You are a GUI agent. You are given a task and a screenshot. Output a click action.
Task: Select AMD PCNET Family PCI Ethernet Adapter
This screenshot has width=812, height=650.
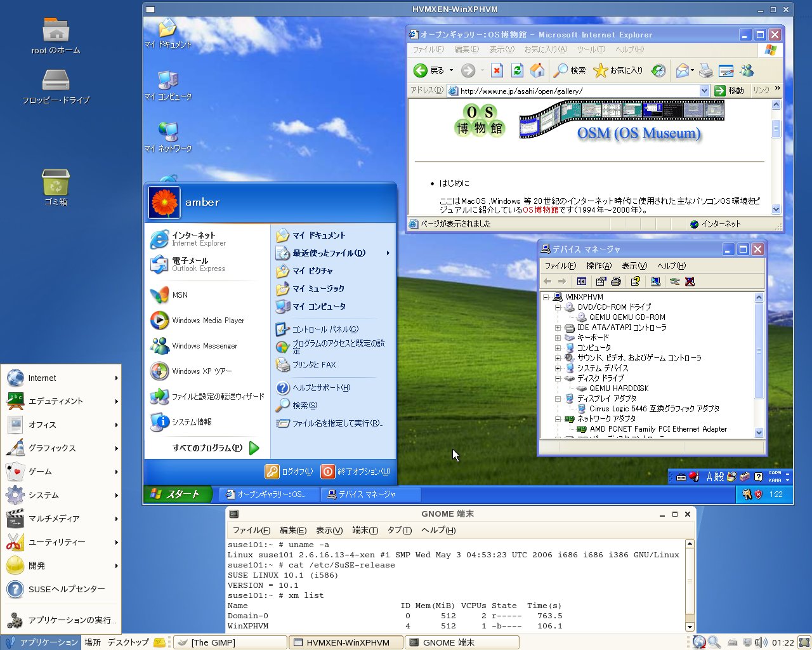[x=652, y=429]
